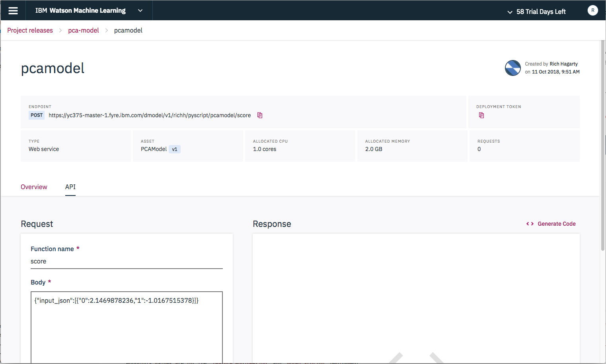Select the API tab
The image size is (606, 364).
click(x=70, y=187)
